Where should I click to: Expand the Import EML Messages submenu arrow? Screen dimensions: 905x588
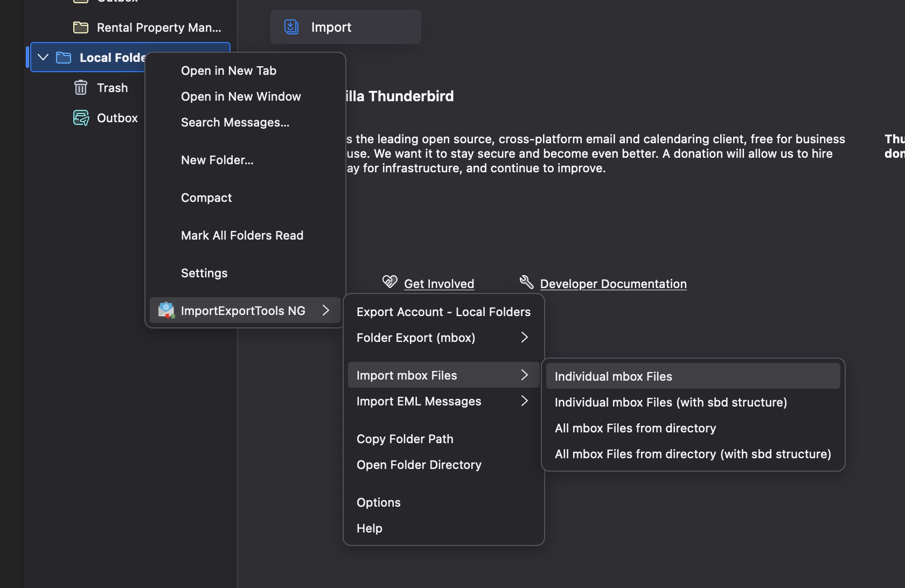pyautogui.click(x=524, y=401)
